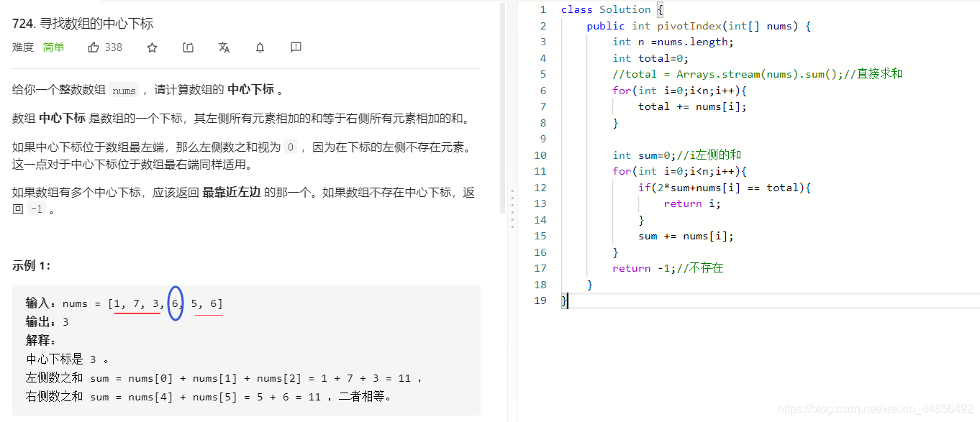Star the problem as favorite

[152, 47]
